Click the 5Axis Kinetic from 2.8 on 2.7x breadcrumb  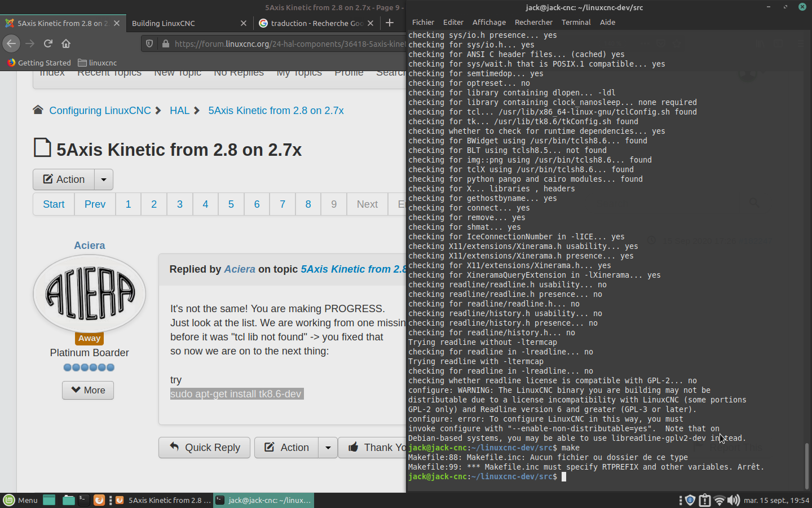point(276,111)
